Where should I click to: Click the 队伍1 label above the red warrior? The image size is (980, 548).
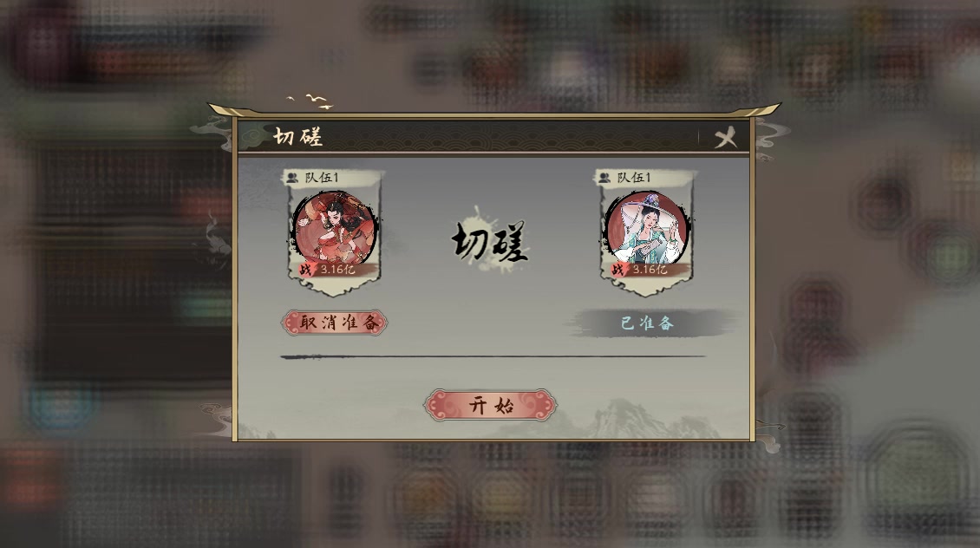pyautogui.click(x=322, y=178)
